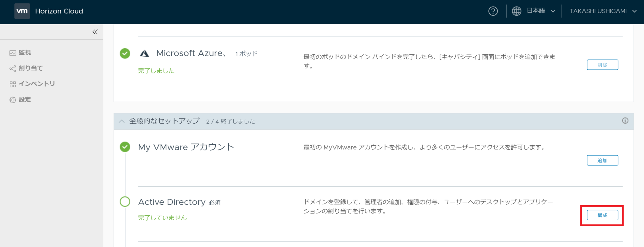Click the Microsoft Azure logo icon
The width and height of the screenshot is (644, 247).
point(144,54)
